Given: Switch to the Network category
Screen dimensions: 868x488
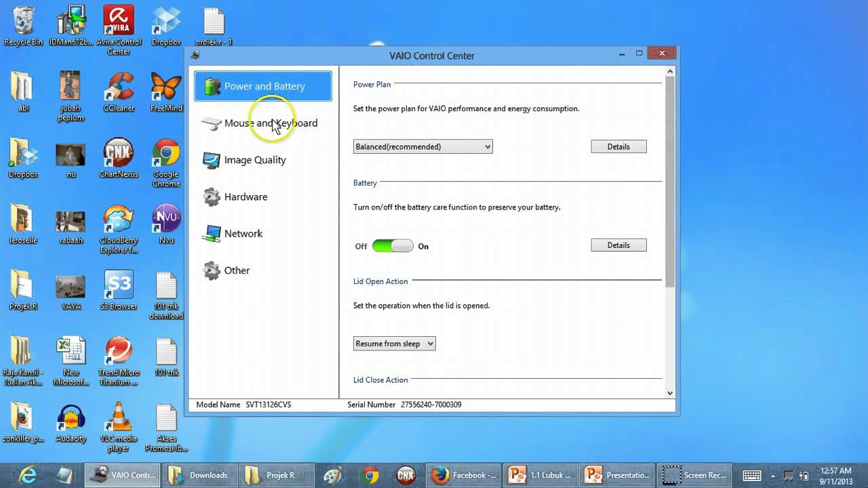Looking at the screenshot, I should [263, 233].
